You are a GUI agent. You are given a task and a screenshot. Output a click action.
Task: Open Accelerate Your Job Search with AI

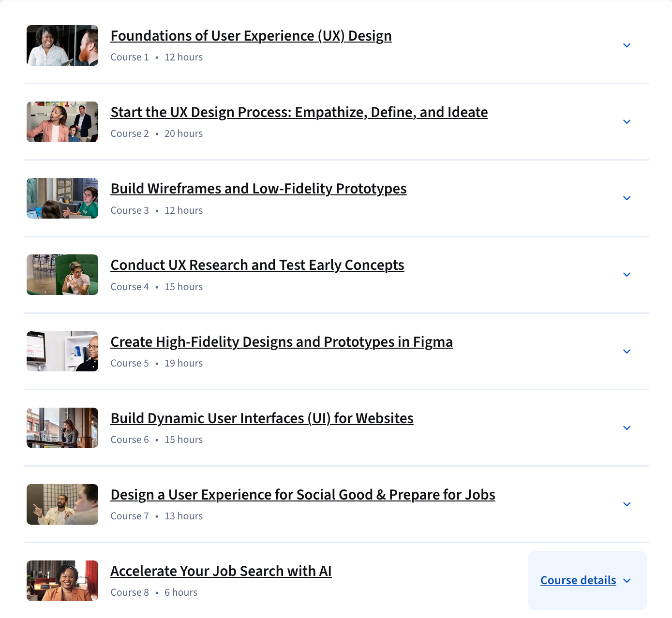tap(221, 571)
